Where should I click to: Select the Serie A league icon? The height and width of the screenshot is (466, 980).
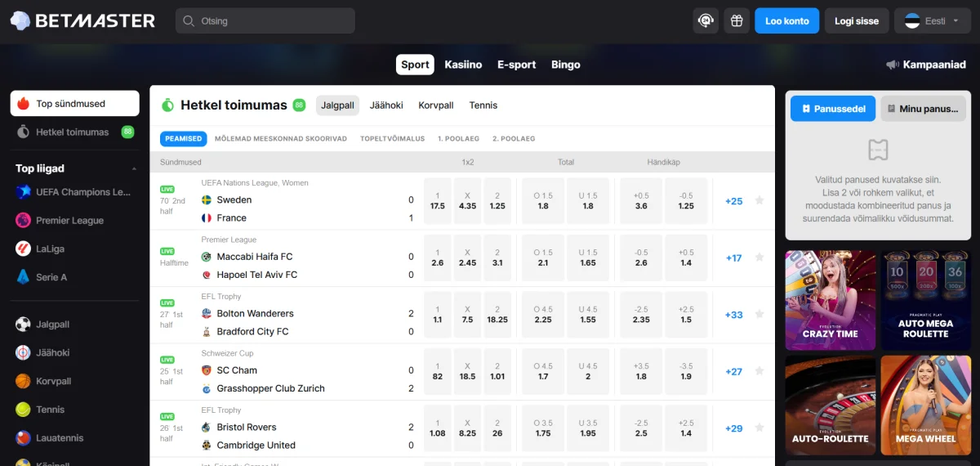tap(23, 277)
